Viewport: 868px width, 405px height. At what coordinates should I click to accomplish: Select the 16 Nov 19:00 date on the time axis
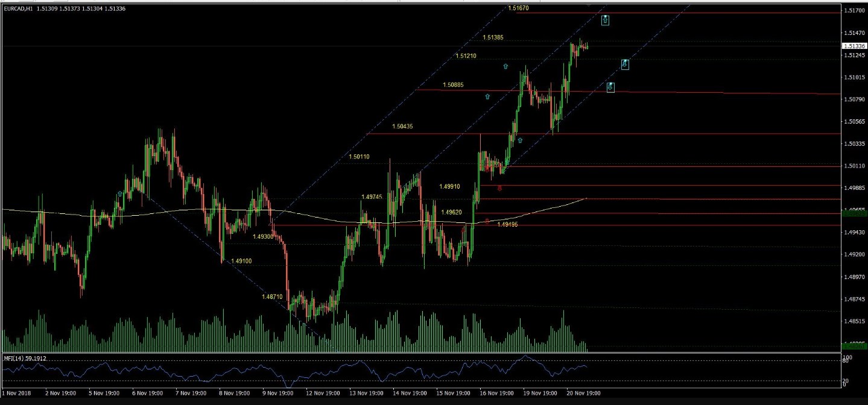(496, 393)
